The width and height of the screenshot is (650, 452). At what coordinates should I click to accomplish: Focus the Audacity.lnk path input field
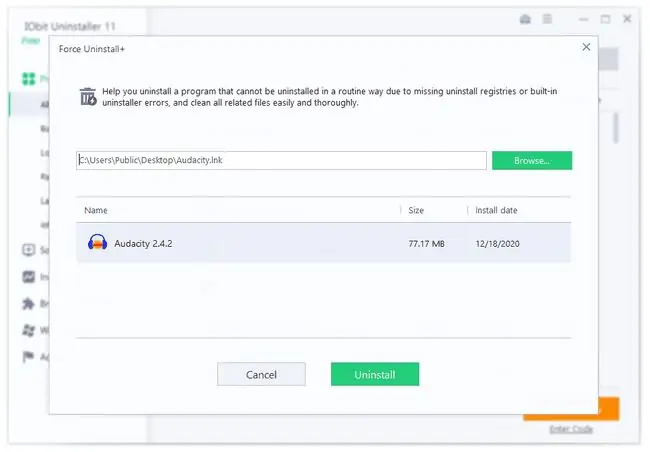281,160
